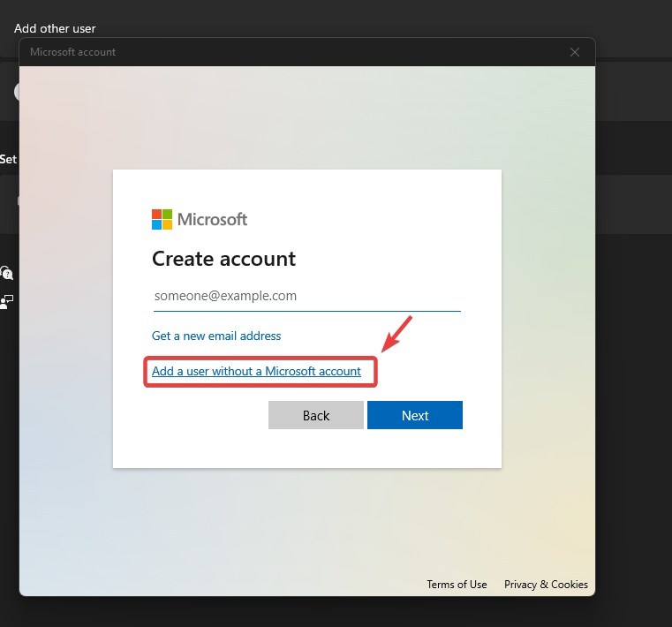Open Terms of Use link
Viewport: 672px width, 627px height.
pos(457,585)
